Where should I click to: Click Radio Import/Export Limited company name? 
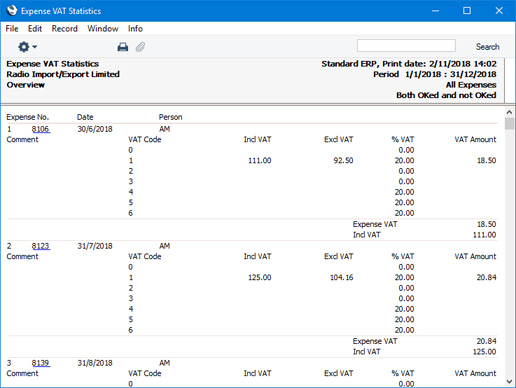click(63, 74)
